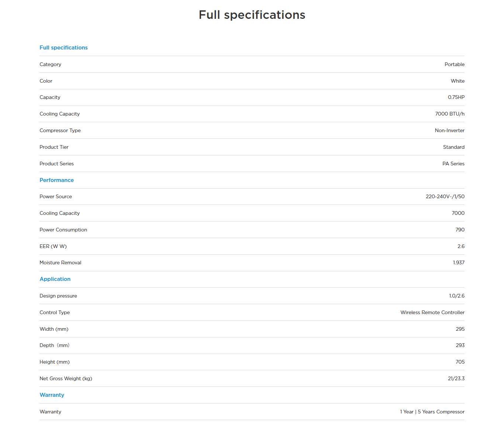
Task: Click the blue Full specifications subheading
Action: (x=63, y=48)
